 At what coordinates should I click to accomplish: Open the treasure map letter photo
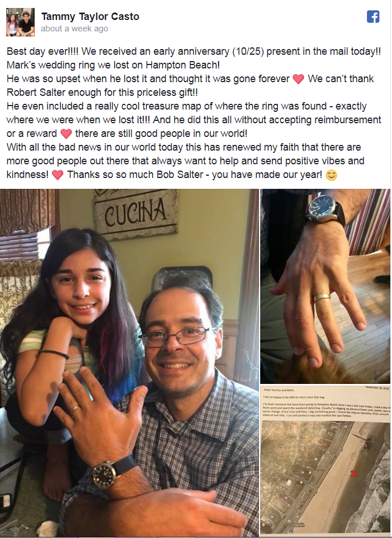(325, 461)
